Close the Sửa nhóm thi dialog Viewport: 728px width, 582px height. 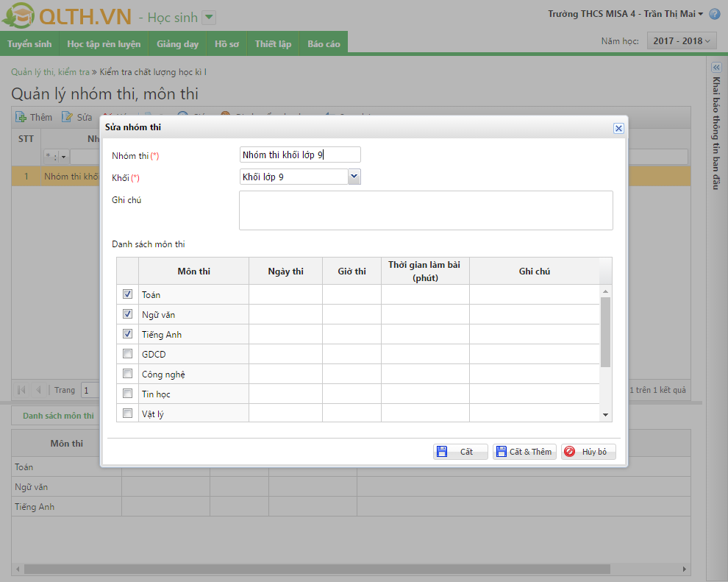point(618,128)
